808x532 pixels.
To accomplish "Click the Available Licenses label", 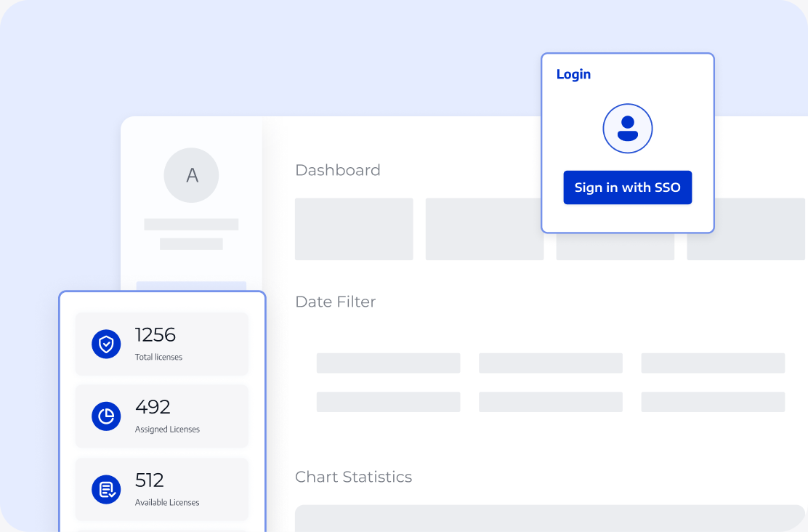I will (x=167, y=503).
